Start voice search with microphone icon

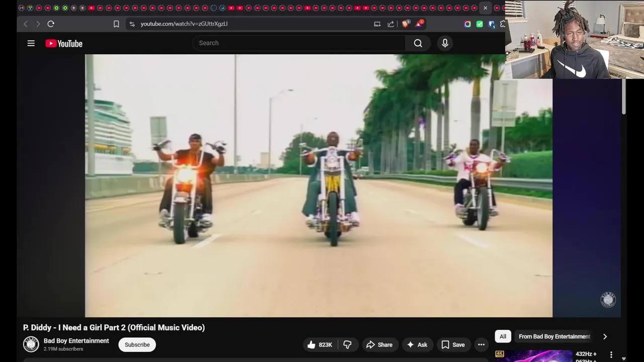[x=445, y=43]
